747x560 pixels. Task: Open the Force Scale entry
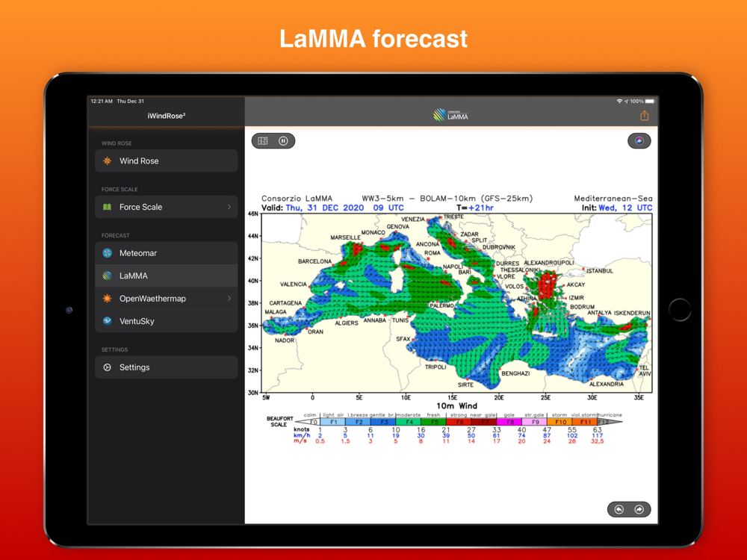point(167,207)
